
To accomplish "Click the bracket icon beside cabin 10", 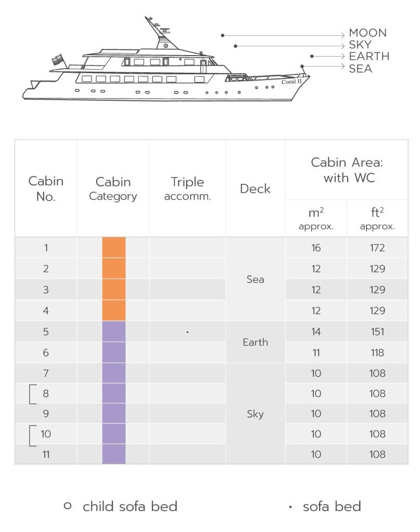I will coord(32,434).
